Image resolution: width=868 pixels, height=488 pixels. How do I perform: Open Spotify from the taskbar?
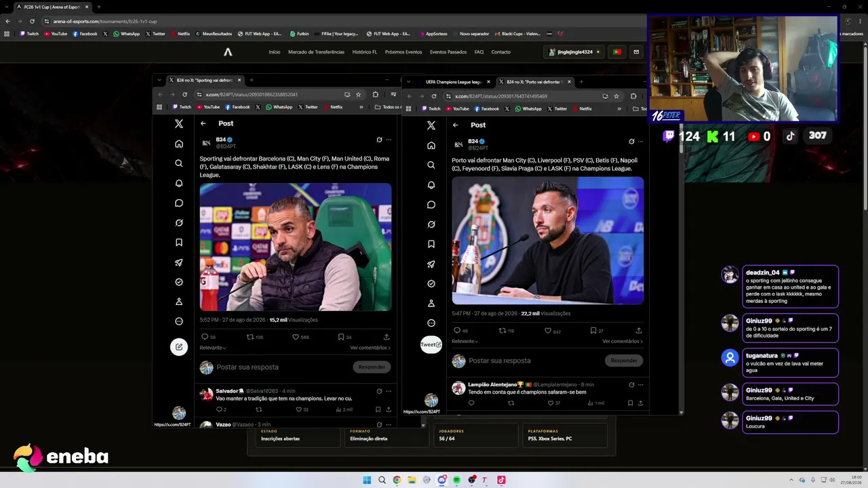457,480
